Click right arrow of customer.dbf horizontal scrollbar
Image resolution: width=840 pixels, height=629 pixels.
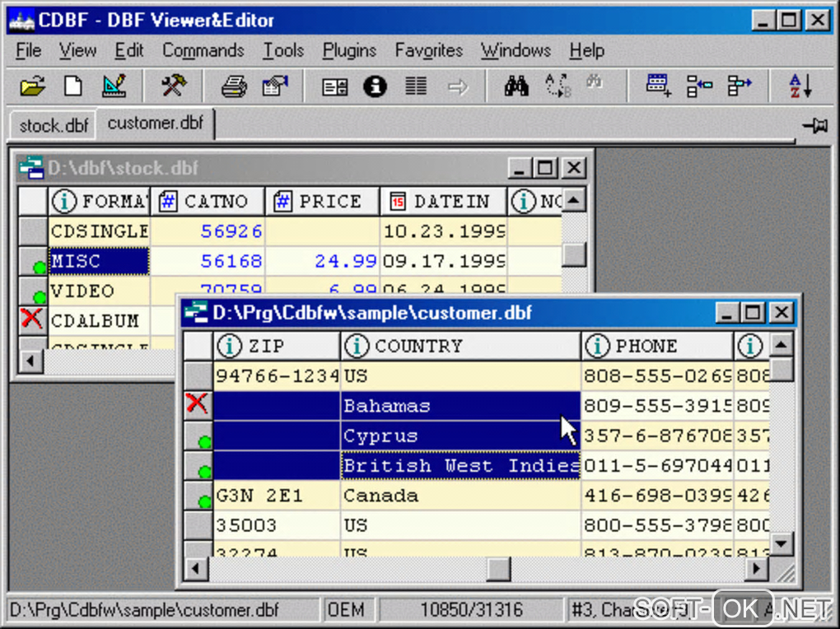click(757, 568)
